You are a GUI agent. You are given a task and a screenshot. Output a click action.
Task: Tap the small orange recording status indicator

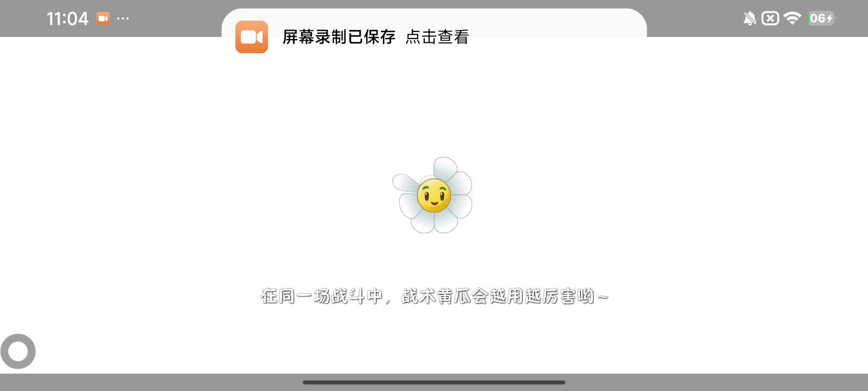pyautogui.click(x=103, y=18)
